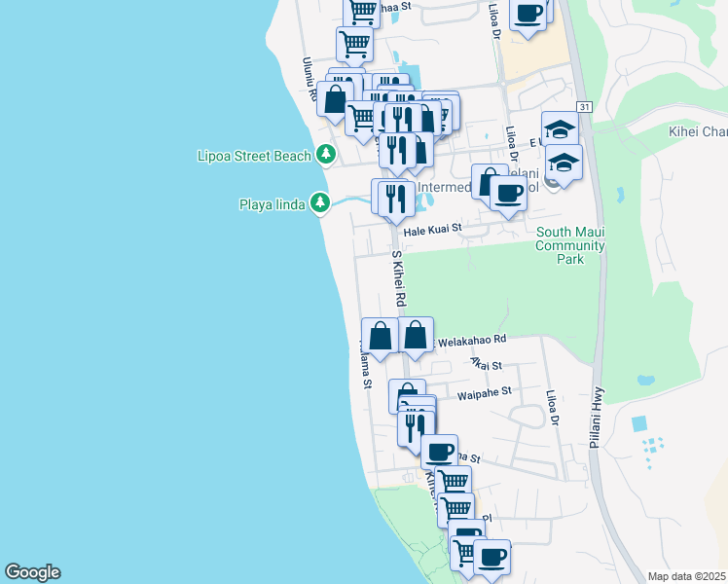Click the South Maui Community Park label
728x584 pixels.
tap(570, 245)
